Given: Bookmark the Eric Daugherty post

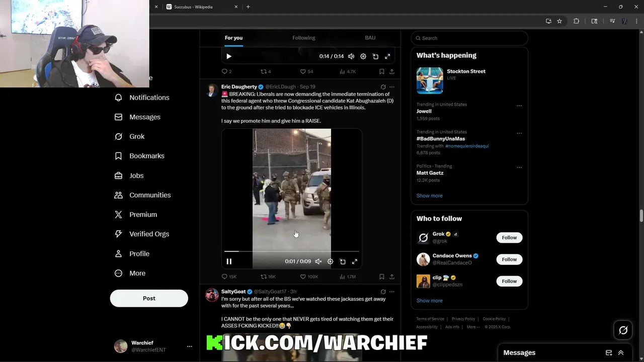Looking at the screenshot, I should pos(382,277).
